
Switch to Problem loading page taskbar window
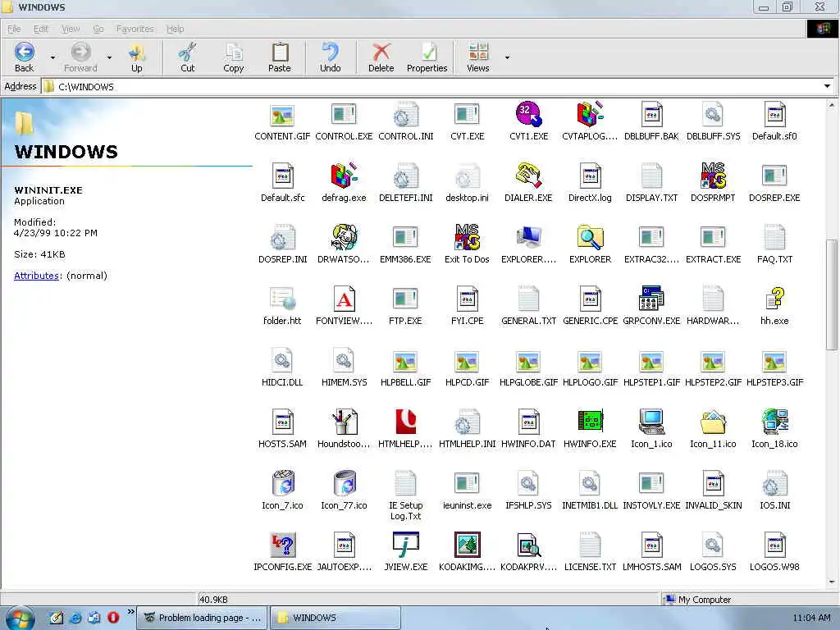[x=201, y=618]
